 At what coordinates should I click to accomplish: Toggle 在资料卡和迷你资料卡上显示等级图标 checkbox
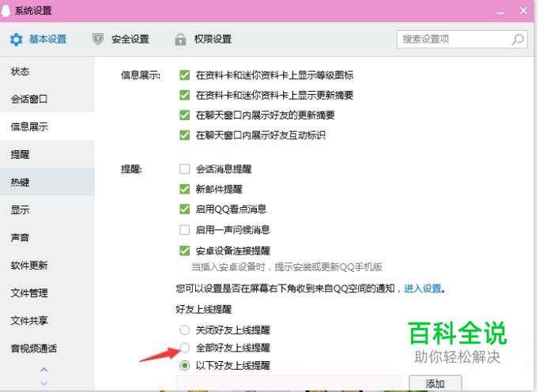tap(184, 75)
